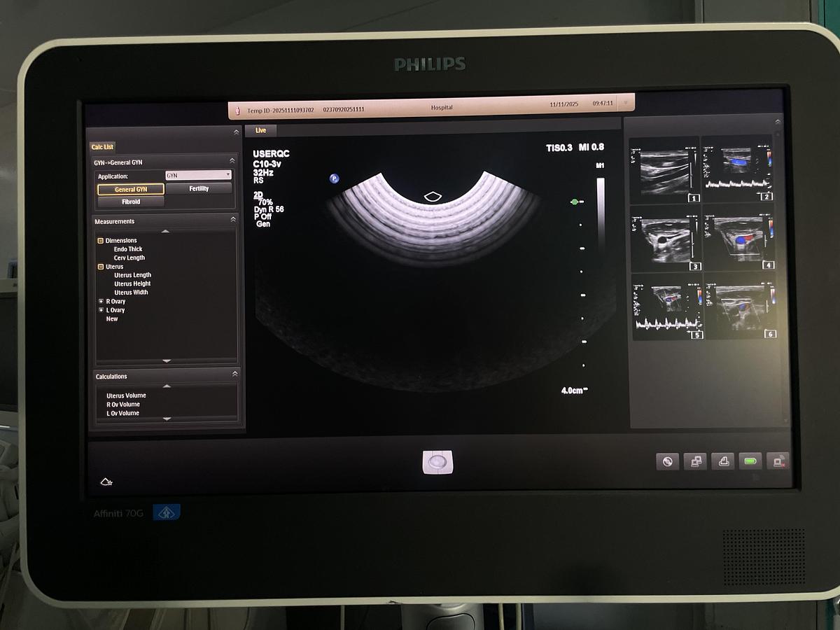This screenshot has width=840, height=630.
Task: Select the end exam icon
Action: (778, 461)
